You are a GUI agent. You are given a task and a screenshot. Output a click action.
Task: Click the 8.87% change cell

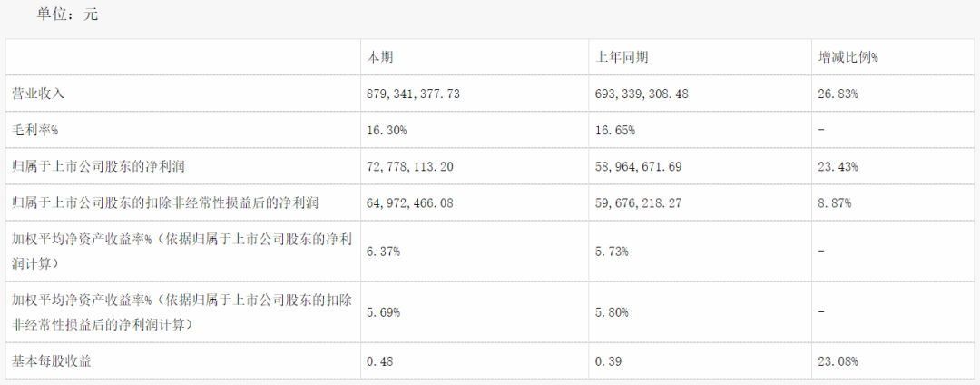[x=835, y=203]
